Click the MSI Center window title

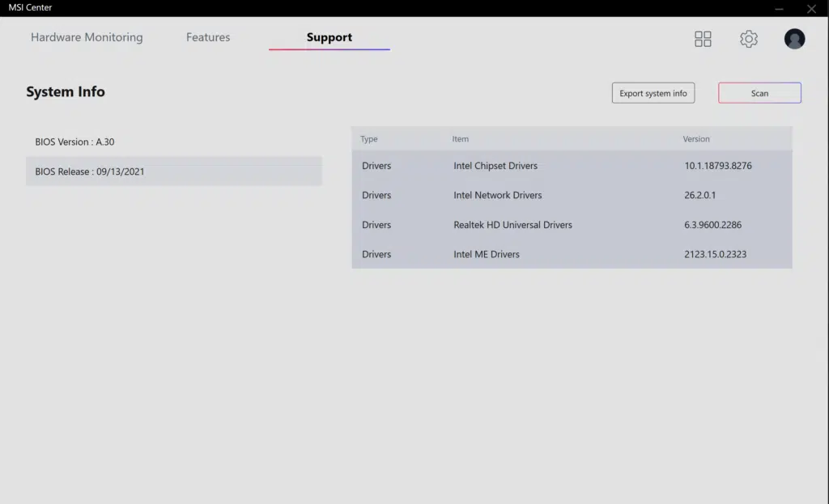(x=30, y=7)
